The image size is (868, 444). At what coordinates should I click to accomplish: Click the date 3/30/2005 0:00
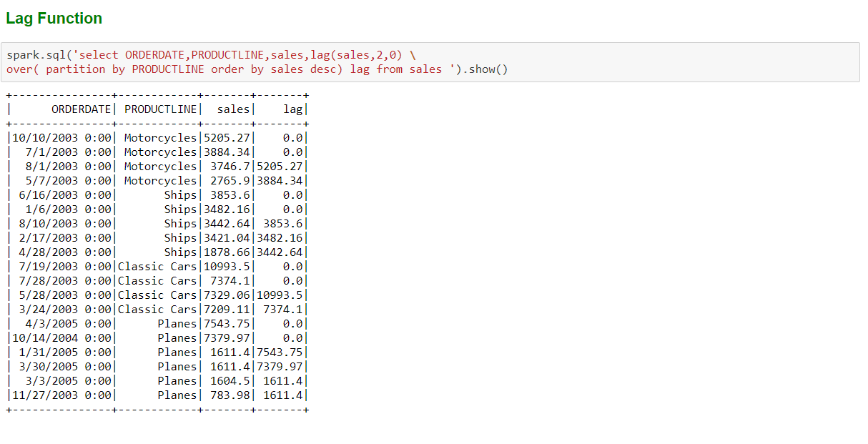(65, 367)
